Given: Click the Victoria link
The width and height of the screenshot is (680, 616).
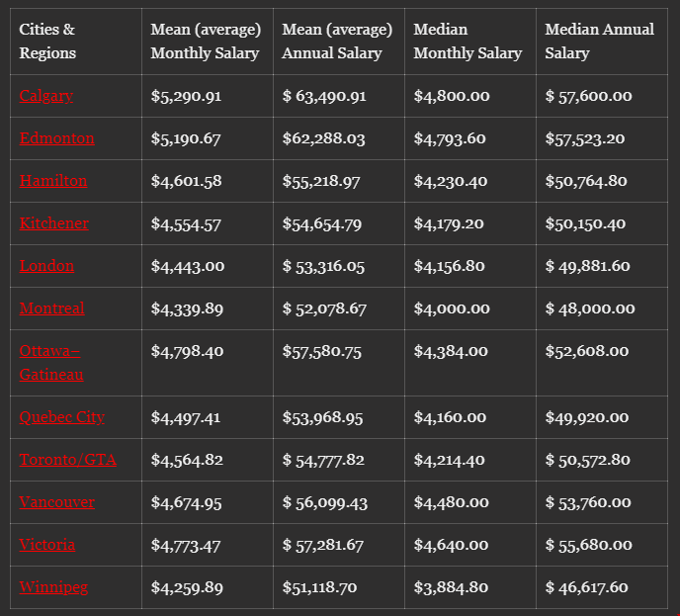Looking at the screenshot, I should coord(47,545).
